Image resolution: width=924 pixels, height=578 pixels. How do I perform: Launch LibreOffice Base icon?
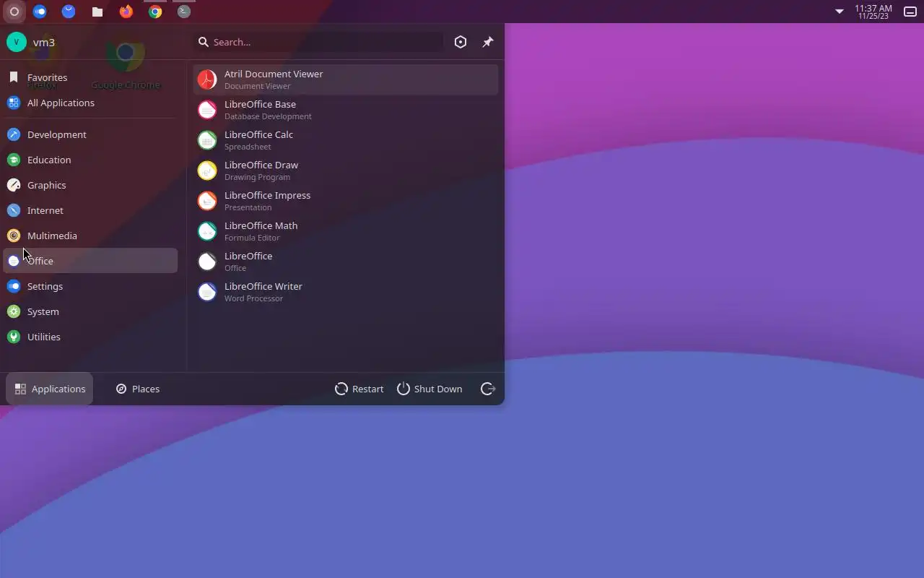coord(207,110)
